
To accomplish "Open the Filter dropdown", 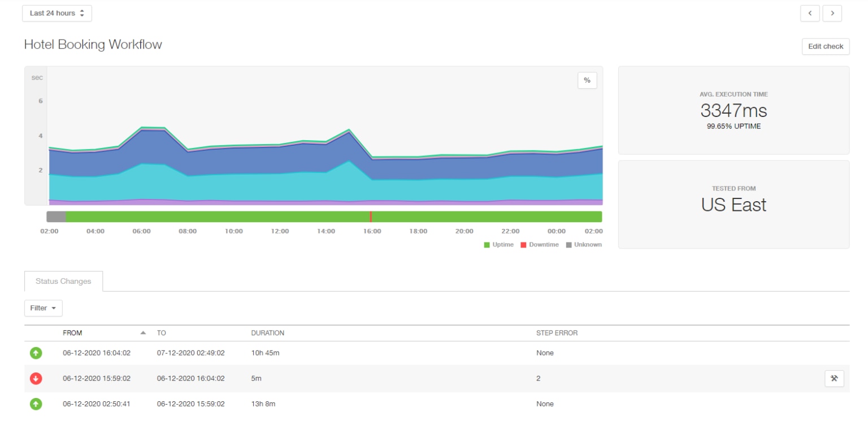I will (43, 308).
